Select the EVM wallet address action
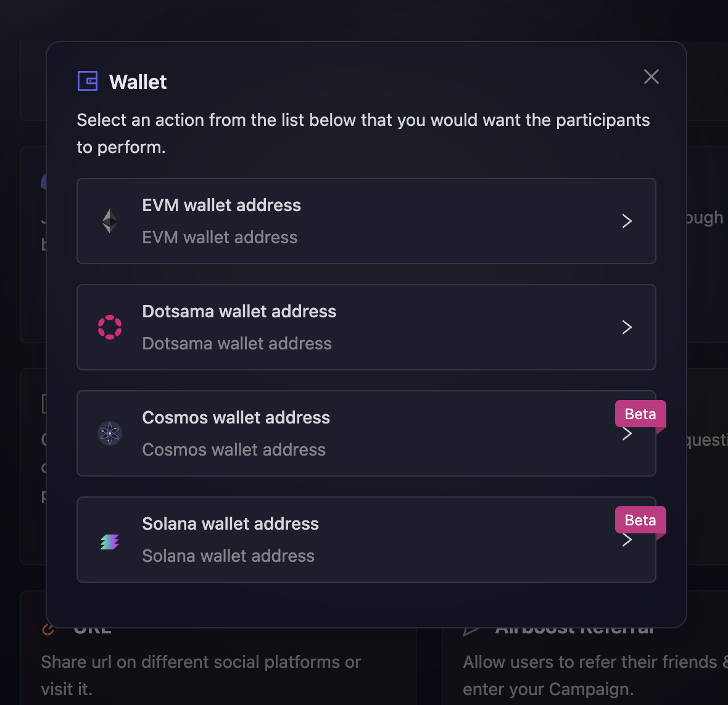The width and height of the screenshot is (728, 705). (x=366, y=221)
